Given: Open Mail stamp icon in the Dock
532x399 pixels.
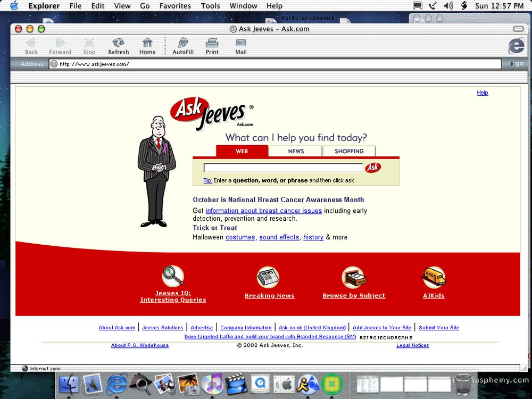Looking at the screenshot, I should point(92,384).
